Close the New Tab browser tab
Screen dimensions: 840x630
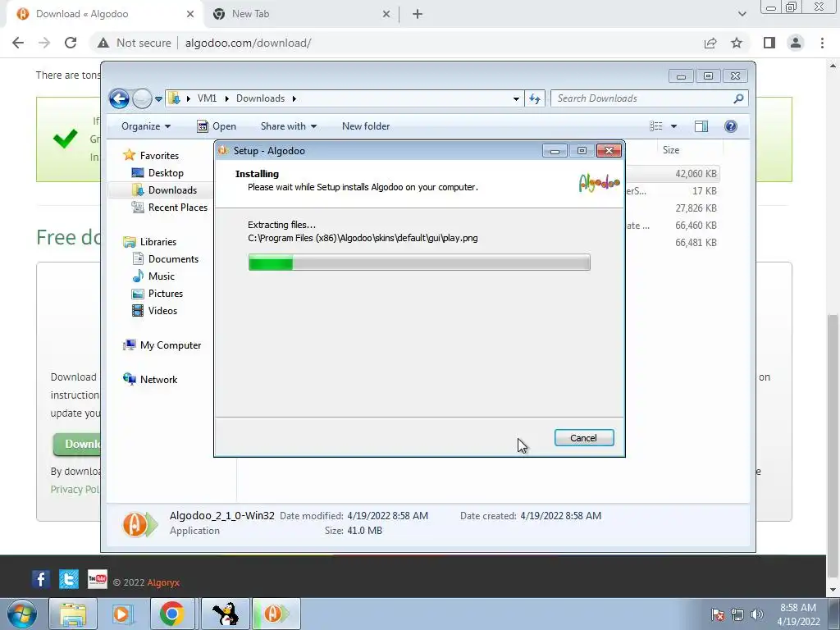click(x=386, y=14)
